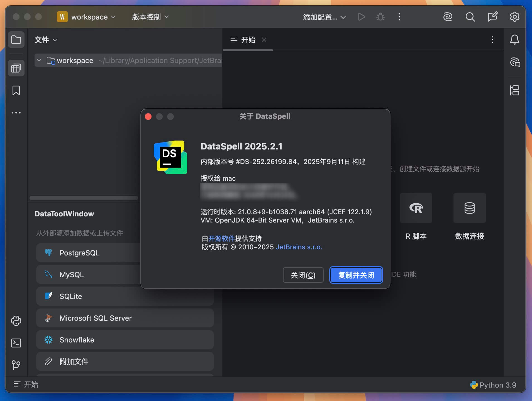Click the Search Everywhere magnifier
This screenshot has width=532, height=401.
(x=470, y=17)
